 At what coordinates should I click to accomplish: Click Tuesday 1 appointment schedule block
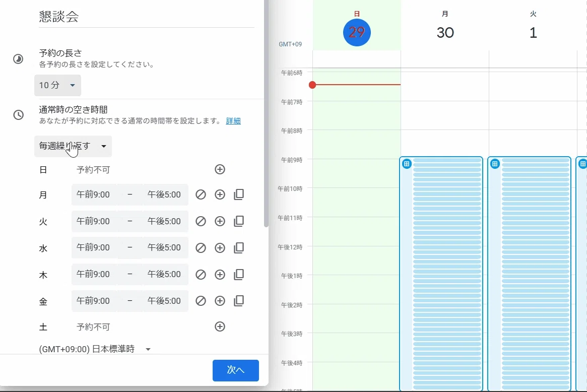coord(530,274)
